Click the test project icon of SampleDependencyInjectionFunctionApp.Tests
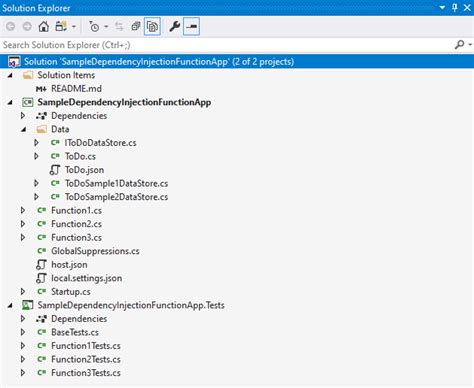The image size is (474, 388). coord(28,305)
